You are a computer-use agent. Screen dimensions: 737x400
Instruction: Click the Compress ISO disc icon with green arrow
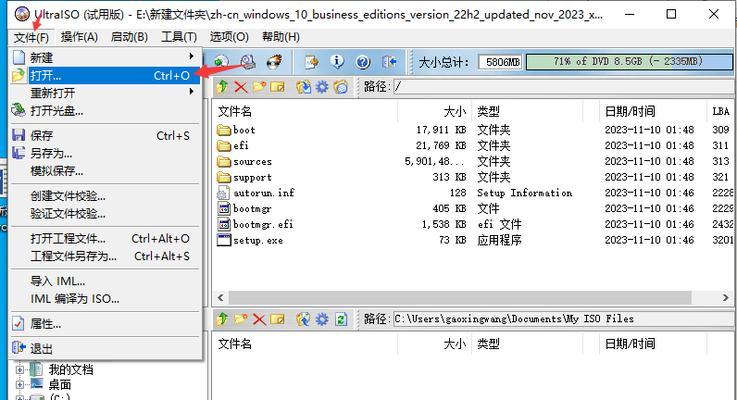[221, 62]
